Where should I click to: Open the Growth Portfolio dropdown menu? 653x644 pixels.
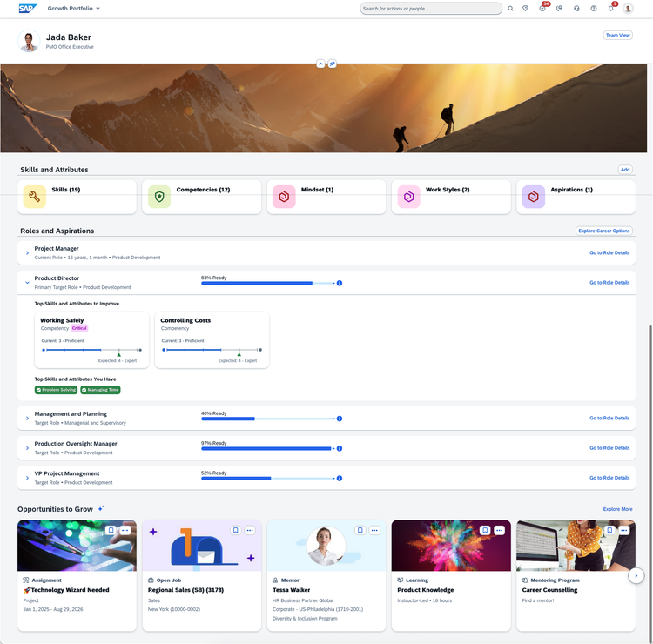(74, 9)
